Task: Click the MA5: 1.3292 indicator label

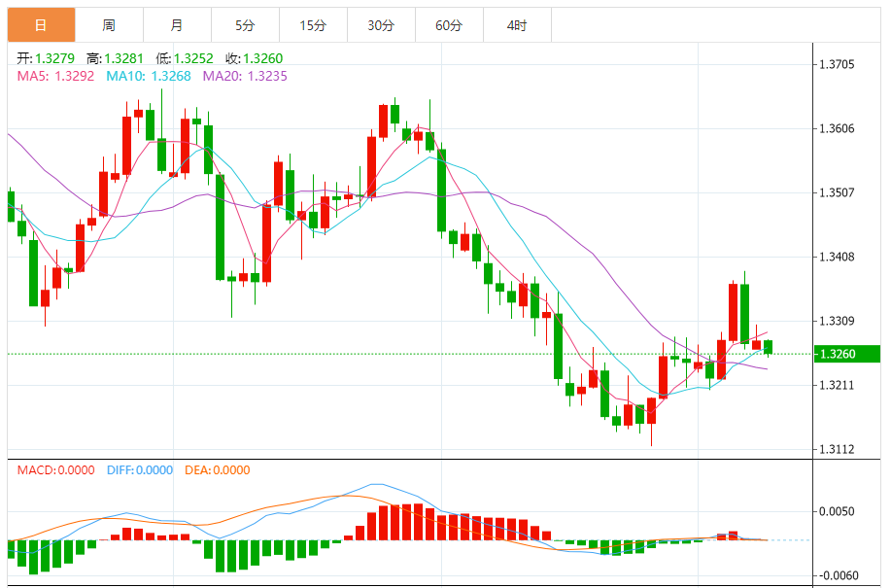Action: [55, 76]
